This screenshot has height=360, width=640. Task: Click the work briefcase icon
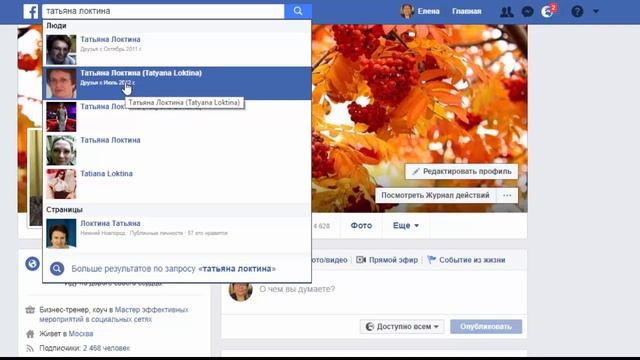point(30,310)
